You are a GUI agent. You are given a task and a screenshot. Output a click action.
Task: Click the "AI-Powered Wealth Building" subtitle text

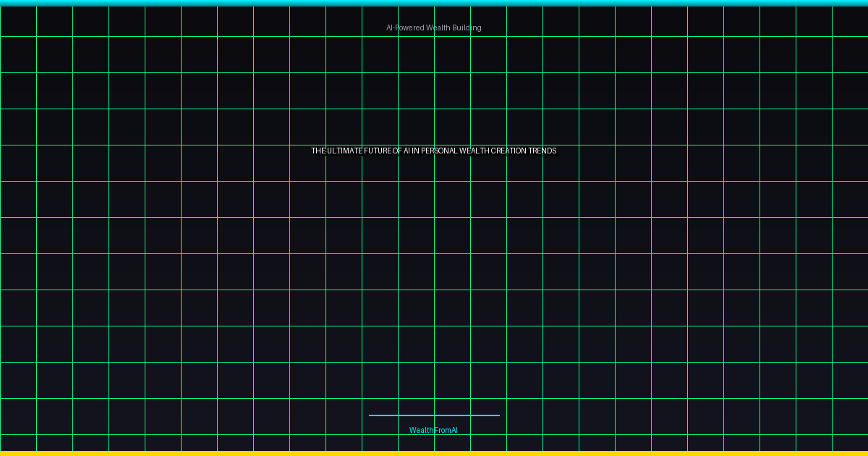coord(434,28)
